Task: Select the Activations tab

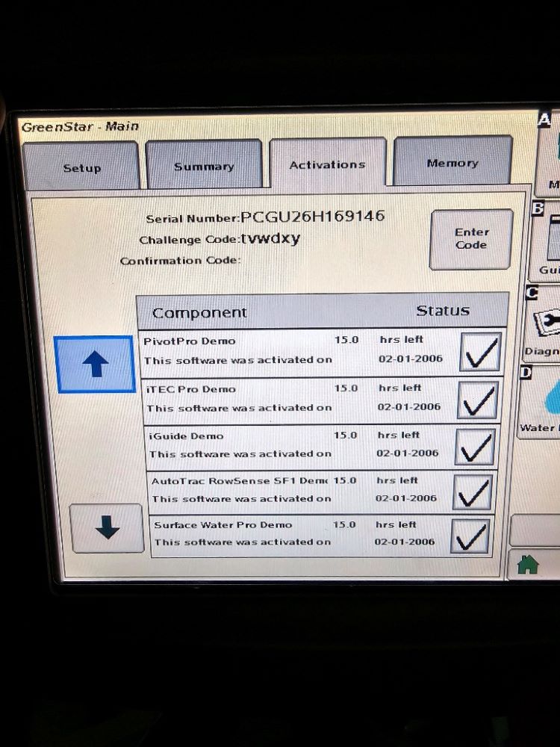Action: (328, 164)
